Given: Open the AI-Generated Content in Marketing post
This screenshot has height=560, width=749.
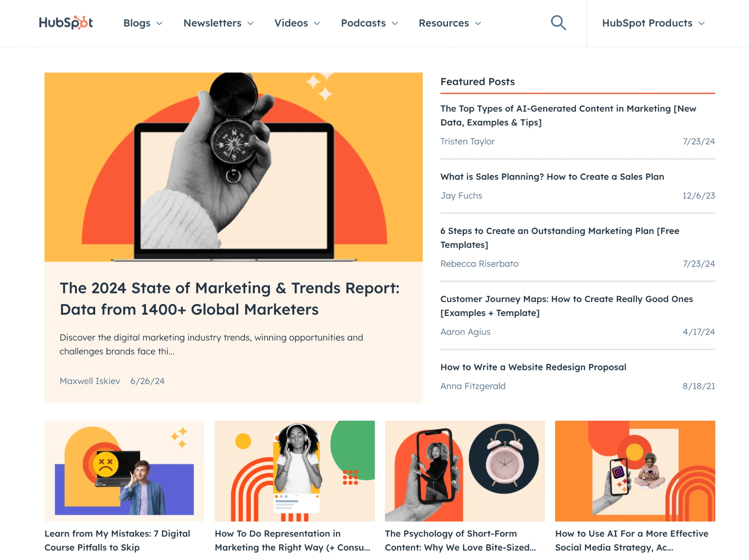Looking at the screenshot, I should (x=568, y=115).
